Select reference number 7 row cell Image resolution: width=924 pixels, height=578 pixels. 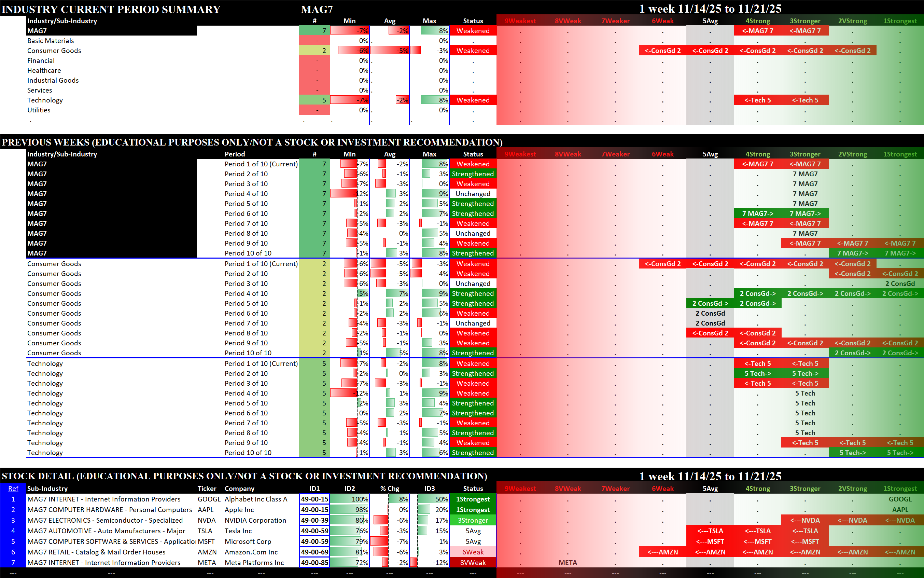point(13,563)
